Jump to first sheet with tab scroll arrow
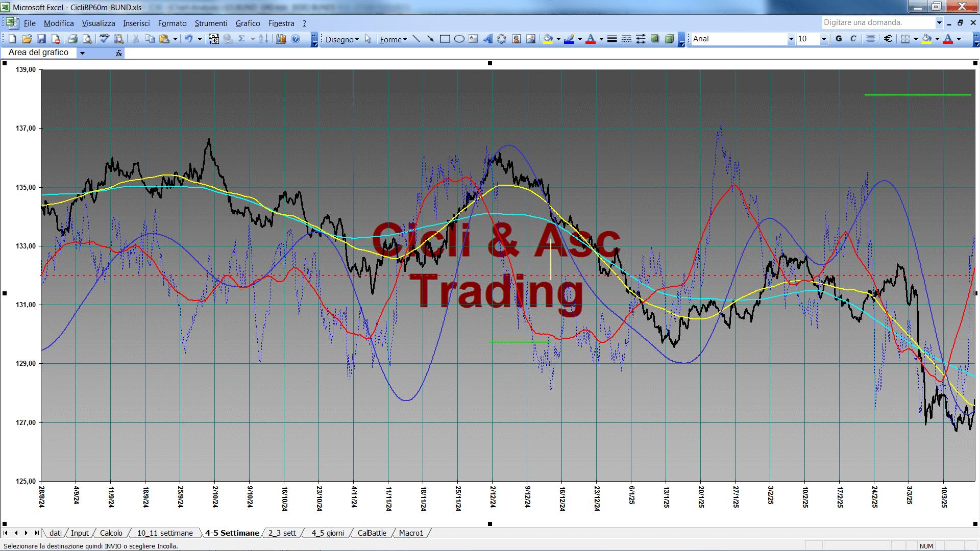 [6, 533]
